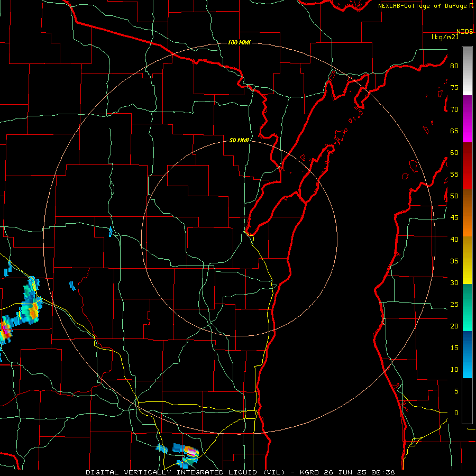Click the scale value 60
The image size is (476, 476).
pyautogui.click(x=454, y=153)
